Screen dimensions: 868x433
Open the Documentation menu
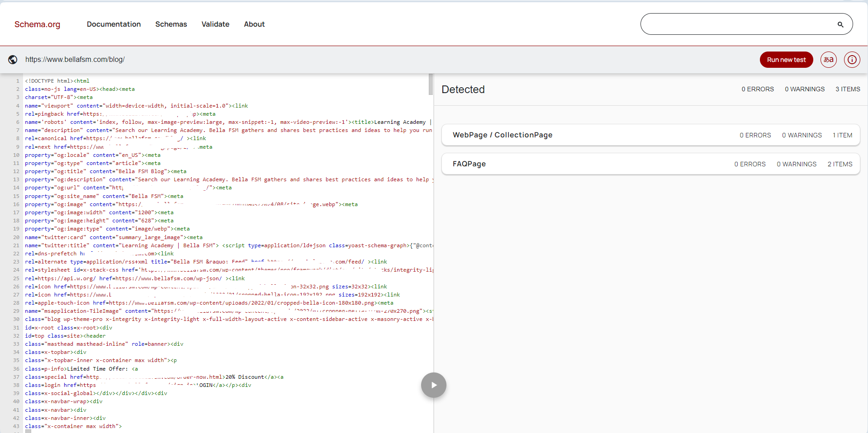point(114,24)
